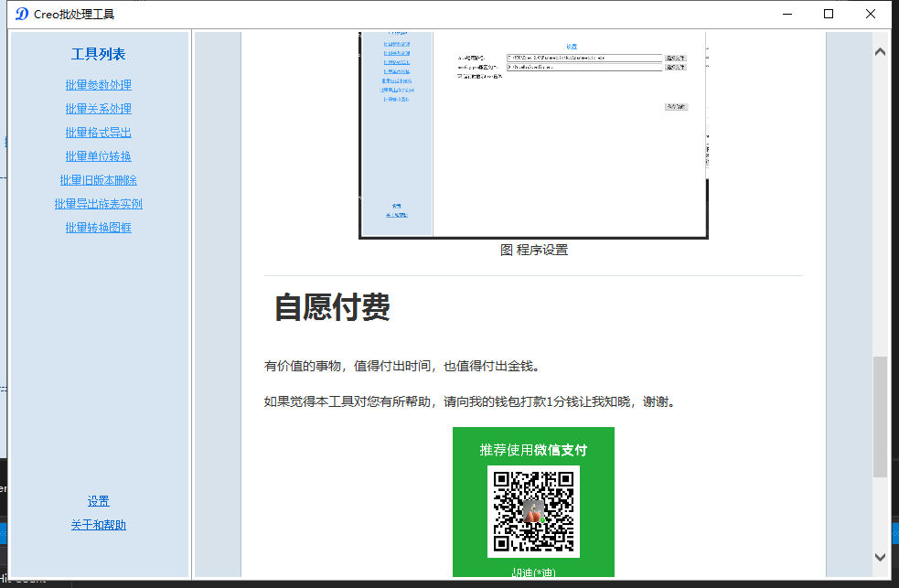899x588 pixels.
Task: Click the scrollbar up arrow
Action: 880,51
